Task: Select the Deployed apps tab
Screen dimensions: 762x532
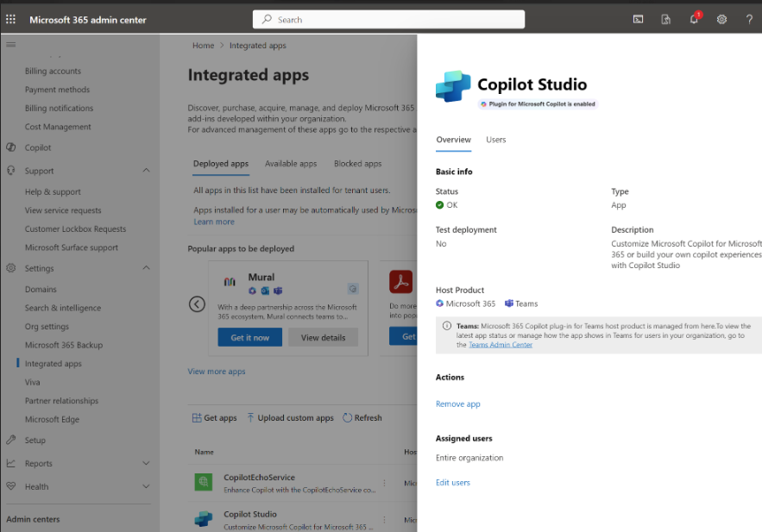Action: click(x=221, y=164)
